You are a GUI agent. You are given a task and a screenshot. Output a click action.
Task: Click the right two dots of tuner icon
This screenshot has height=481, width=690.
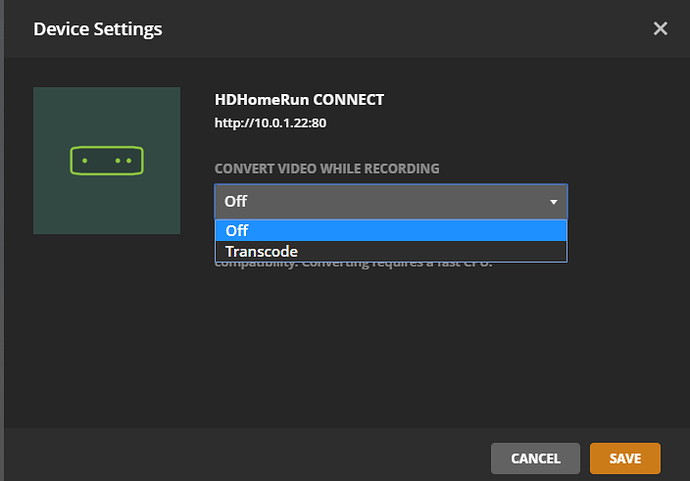coord(123,161)
